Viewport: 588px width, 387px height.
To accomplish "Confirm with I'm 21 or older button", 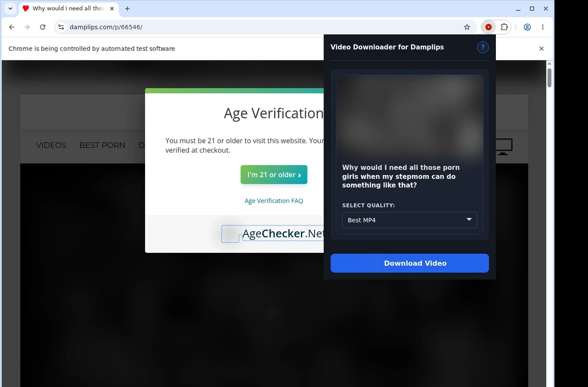I will tap(274, 174).
